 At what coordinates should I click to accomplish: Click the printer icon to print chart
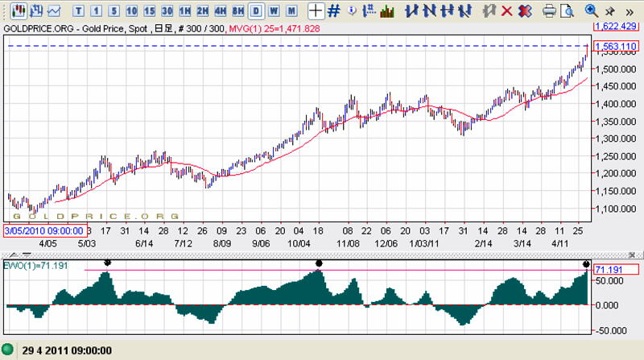pos(550,11)
